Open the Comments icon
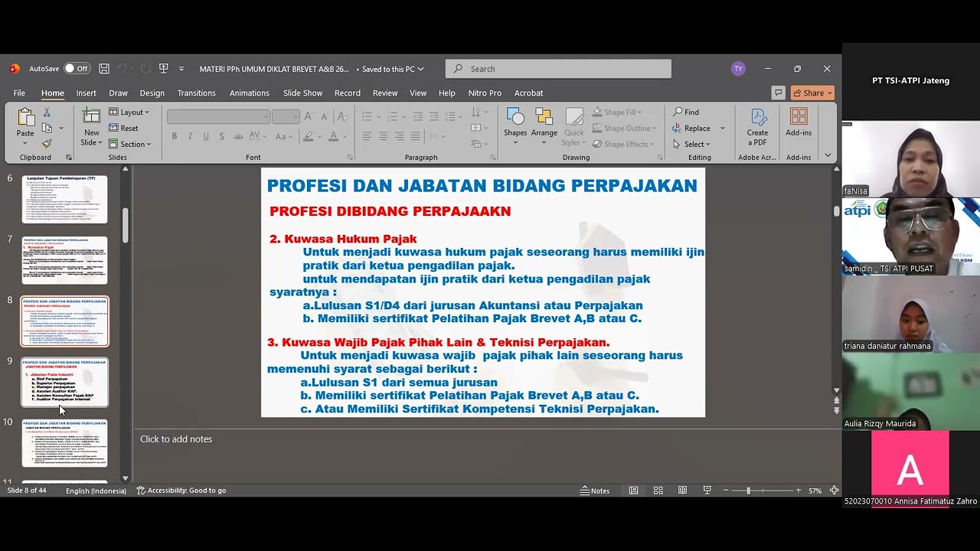The height and width of the screenshot is (551, 980). click(x=778, y=93)
